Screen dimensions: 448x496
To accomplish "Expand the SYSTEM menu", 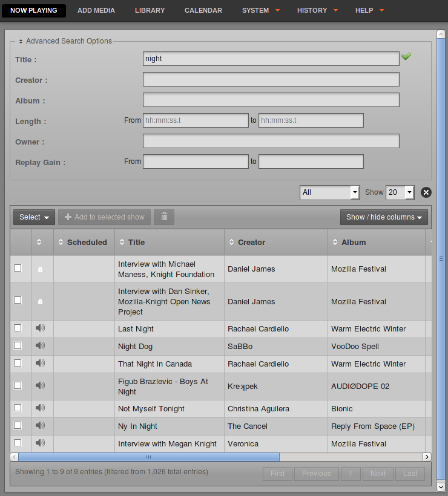I will 261,10.
